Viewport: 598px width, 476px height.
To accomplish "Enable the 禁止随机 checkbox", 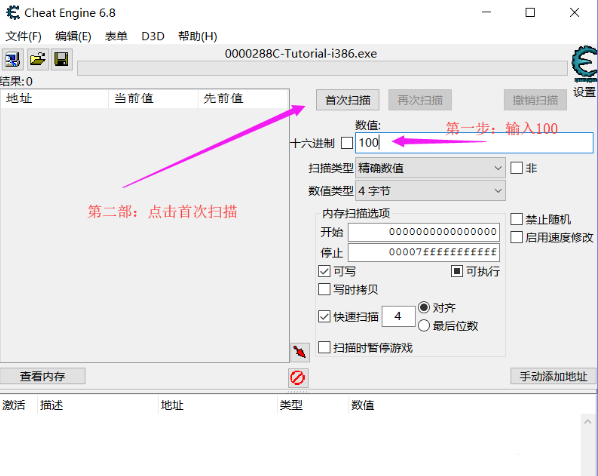I will (x=516, y=219).
